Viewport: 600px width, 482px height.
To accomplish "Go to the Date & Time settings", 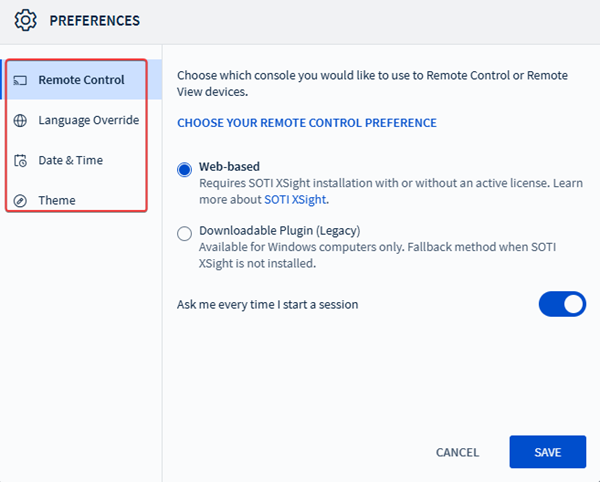I will coord(70,160).
